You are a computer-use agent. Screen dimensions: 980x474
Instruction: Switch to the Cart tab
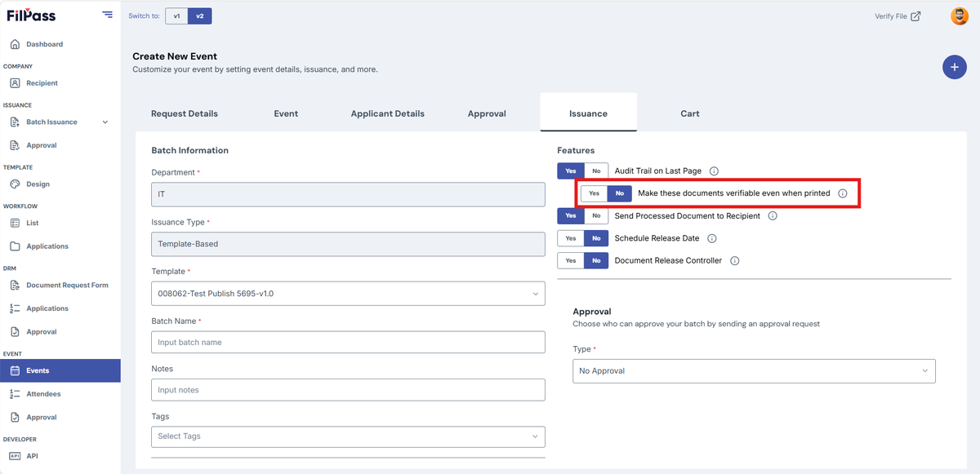[x=690, y=113]
